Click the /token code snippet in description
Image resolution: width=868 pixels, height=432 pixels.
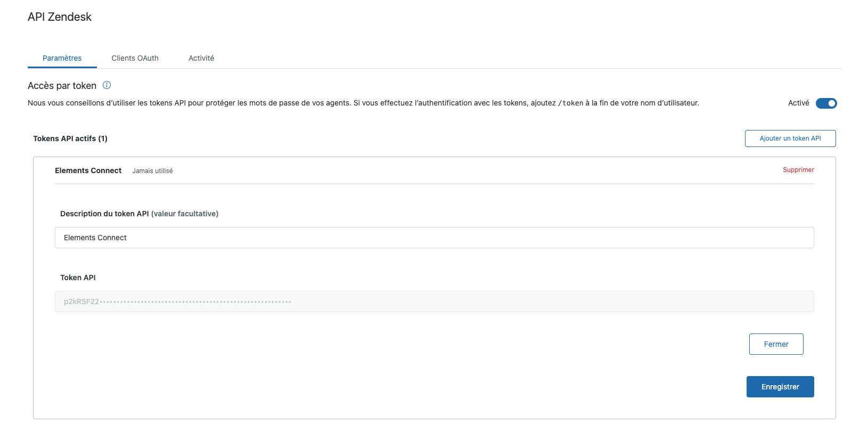click(570, 103)
